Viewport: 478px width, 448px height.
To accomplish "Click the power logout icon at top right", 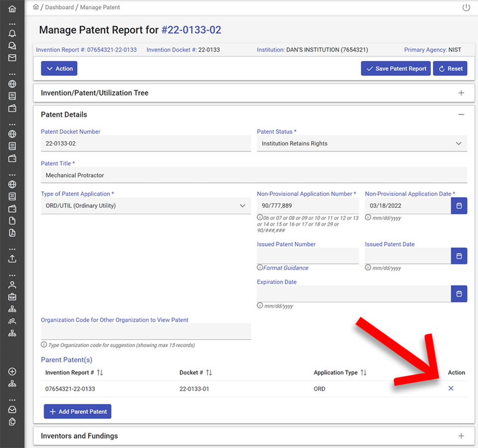I will pyautogui.click(x=466, y=7).
